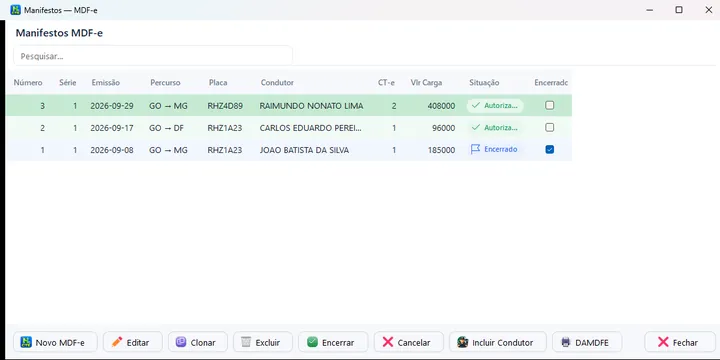Click plate RHZ1A23 in CARLOS EDUARDO row
The width and height of the screenshot is (720, 360).
click(x=225, y=128)
